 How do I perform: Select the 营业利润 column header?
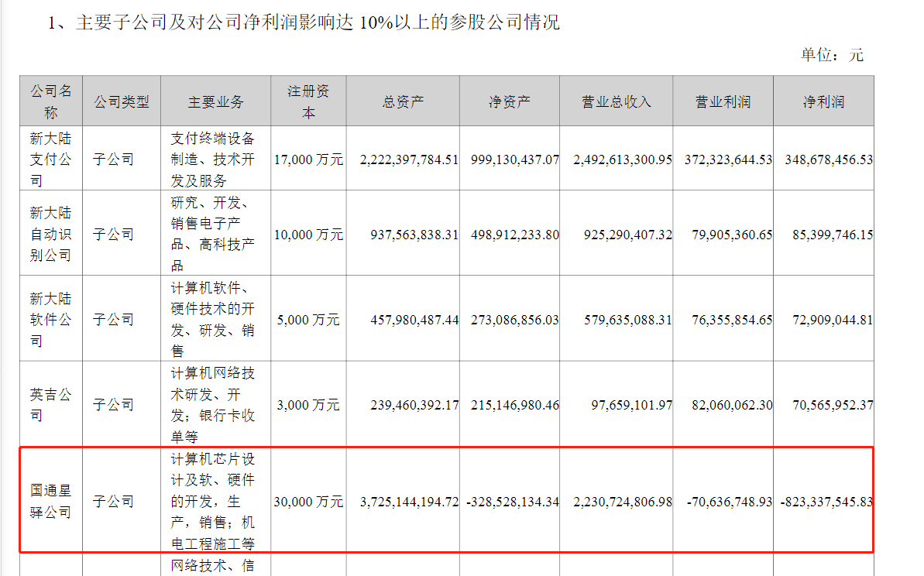coord(723,101)
